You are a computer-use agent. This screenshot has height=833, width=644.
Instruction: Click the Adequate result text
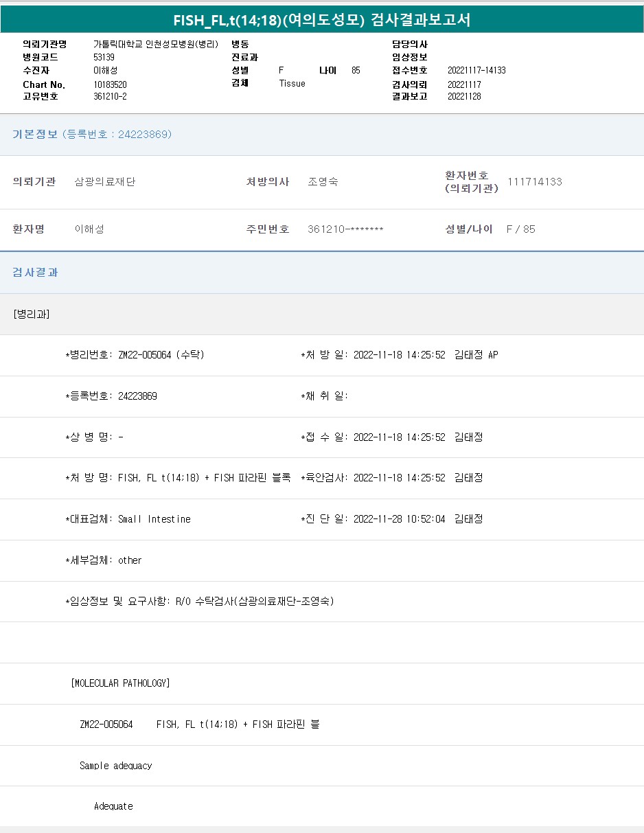click(x=113, y=806)
